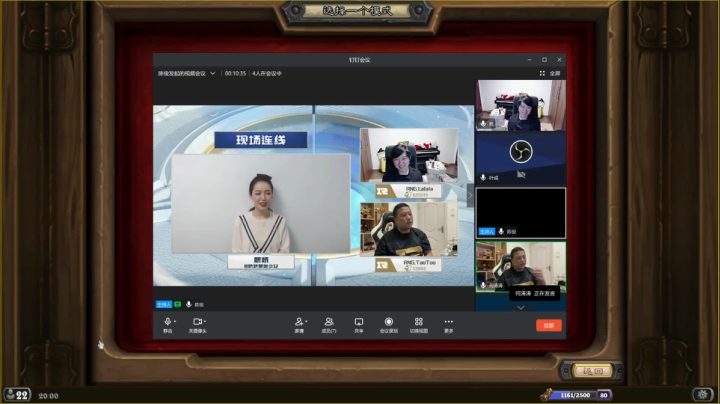Click the mic icon on top participant tile
The image size is (720, 404).
483,123
